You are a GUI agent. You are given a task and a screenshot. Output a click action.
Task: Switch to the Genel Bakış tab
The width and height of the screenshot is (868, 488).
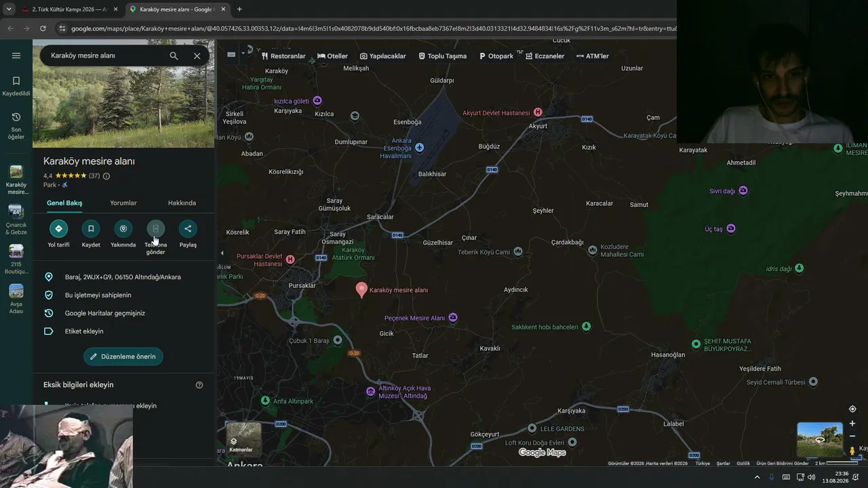(64, 203)
